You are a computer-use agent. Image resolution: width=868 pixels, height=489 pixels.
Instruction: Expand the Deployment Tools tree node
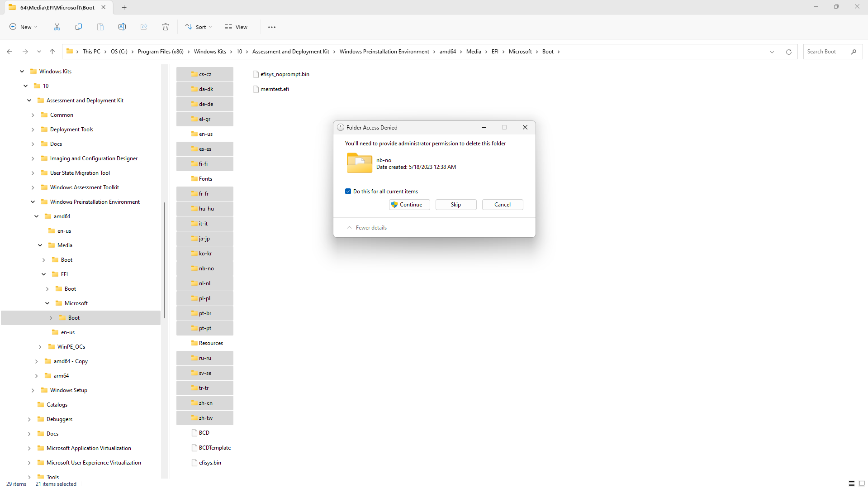(x=33, y=129)
